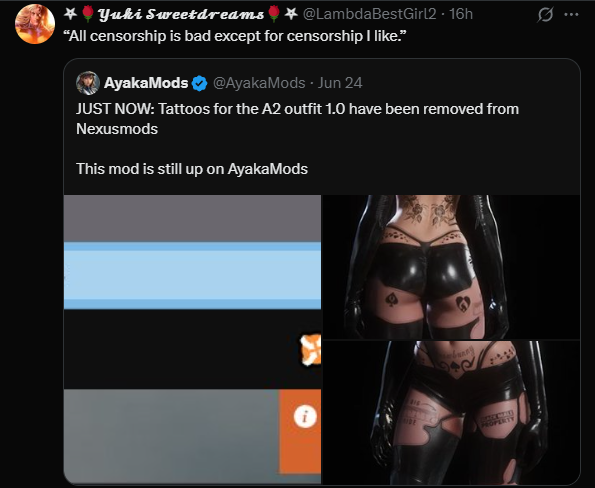Screen dimensions: 595x488
Task: Open the @LambdaBestGirl2 handle link
Action: [x=370, y=14]
